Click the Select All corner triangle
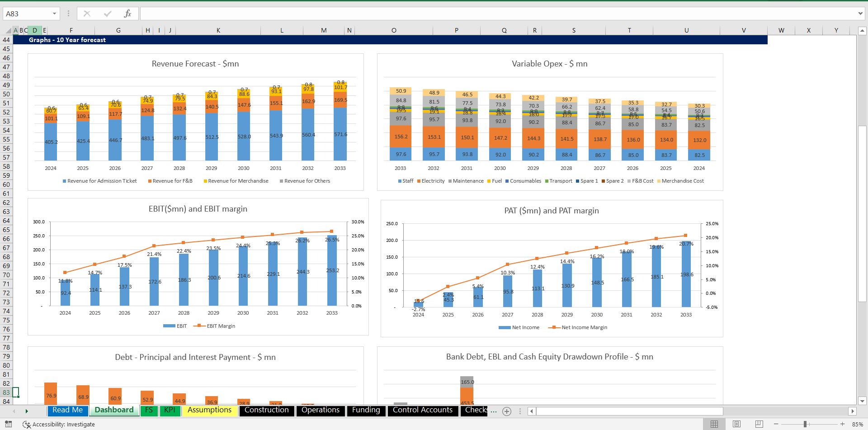 pyautogui.click(x=9, y=31)
